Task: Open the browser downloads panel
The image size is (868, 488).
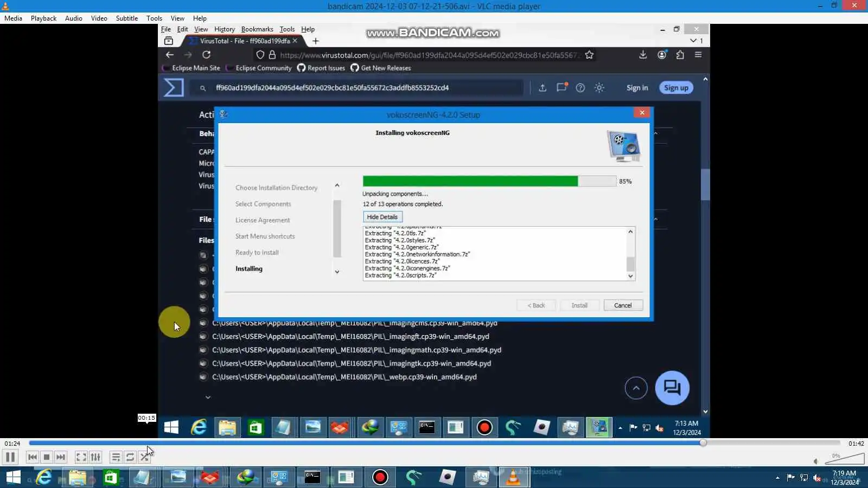Action: [x=643, y=55]
